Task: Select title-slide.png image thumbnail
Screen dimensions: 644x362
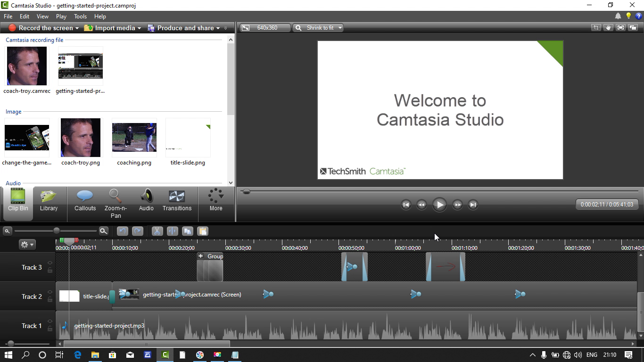Action: pyautogui.click(x=188, y=138)
